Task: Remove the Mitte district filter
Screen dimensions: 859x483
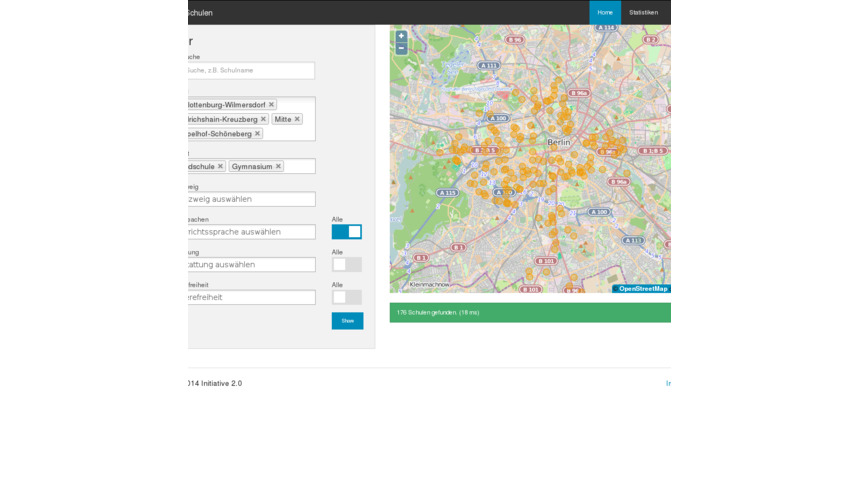Action: (x=297, y=119)
